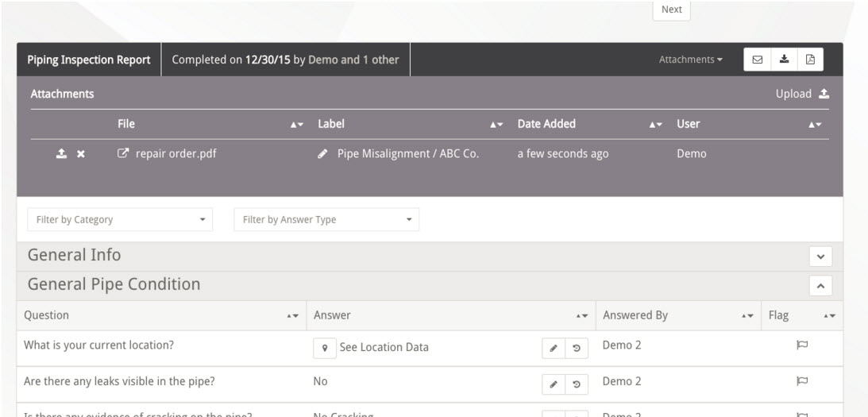Click 'Are there any leaks visible' question

click(119, 381)
